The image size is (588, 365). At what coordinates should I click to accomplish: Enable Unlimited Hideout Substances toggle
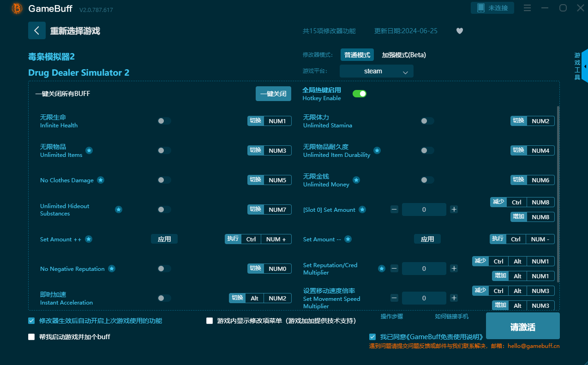164,209
